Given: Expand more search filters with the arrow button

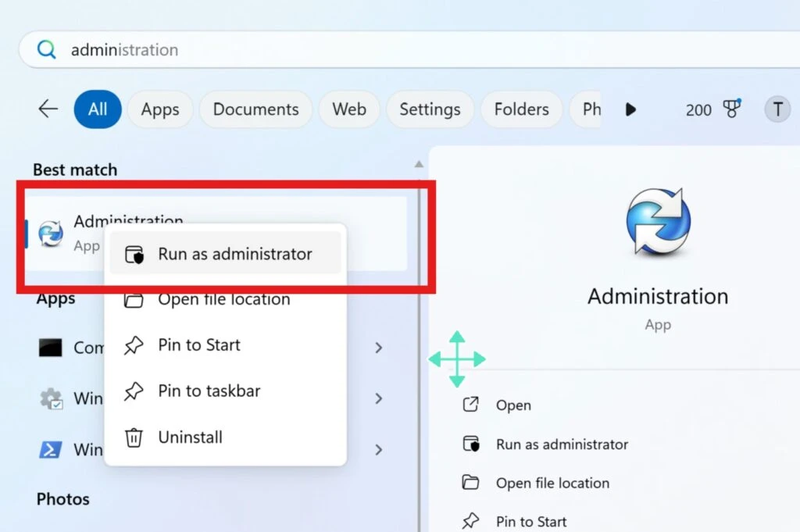Looking at the screenshot, I should 630,109.
